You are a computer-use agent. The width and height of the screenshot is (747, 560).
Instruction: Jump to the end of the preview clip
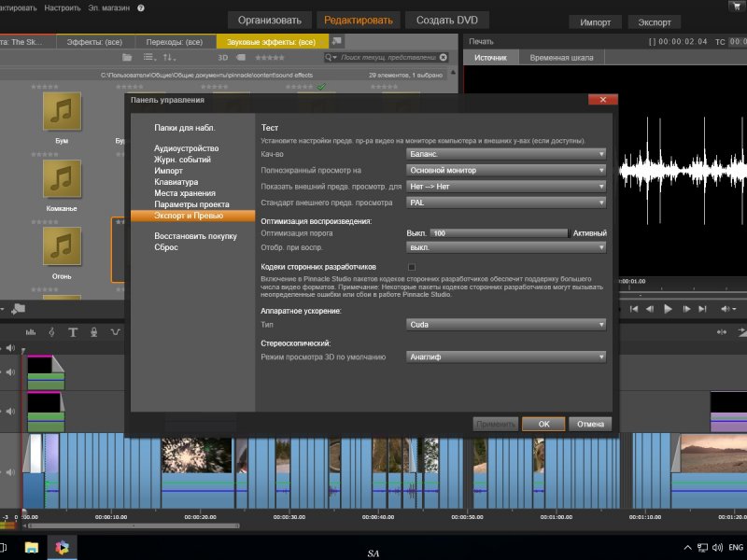pos(701,308)
